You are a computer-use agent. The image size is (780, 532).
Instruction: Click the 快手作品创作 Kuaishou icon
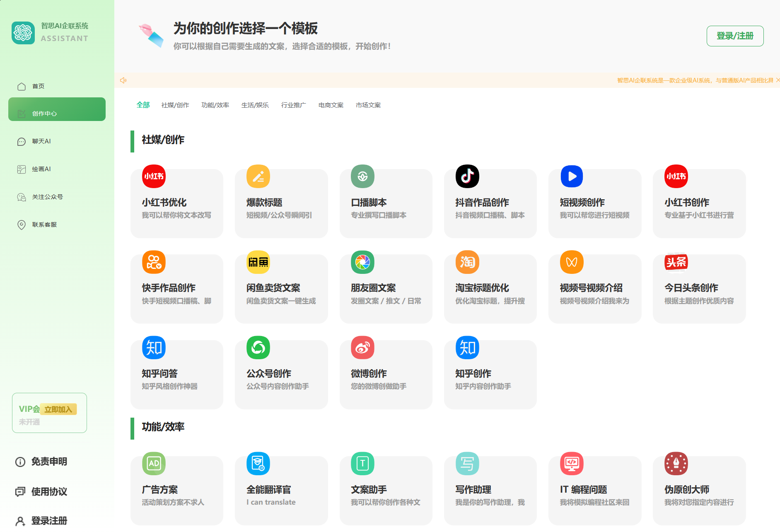[x=154, y=262]
